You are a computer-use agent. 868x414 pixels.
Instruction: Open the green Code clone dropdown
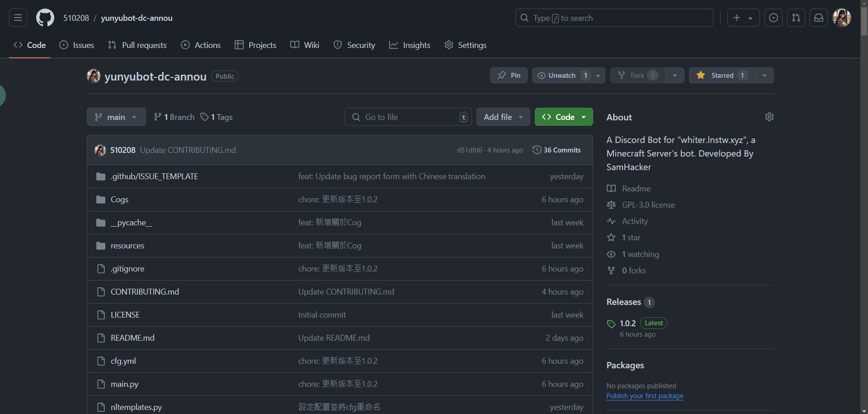pos(564,117)
